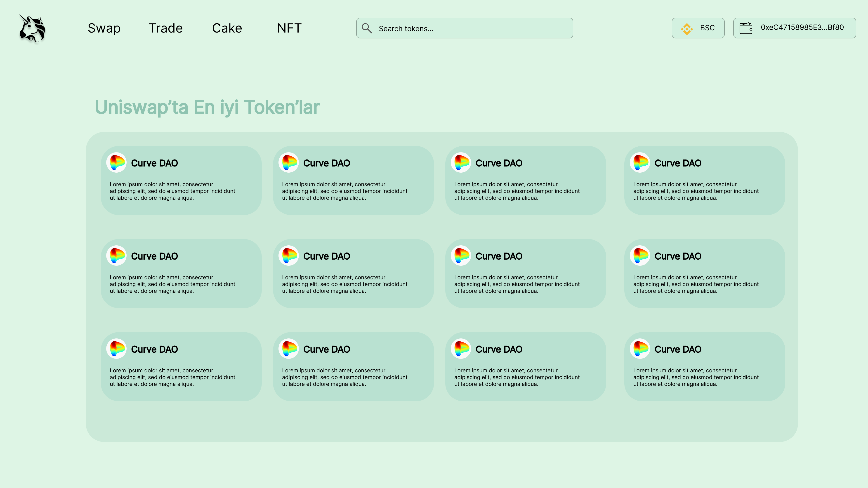The image size is (868, 488).
Task: Click the wallet icon beside the address
Action: coord(746,28)
